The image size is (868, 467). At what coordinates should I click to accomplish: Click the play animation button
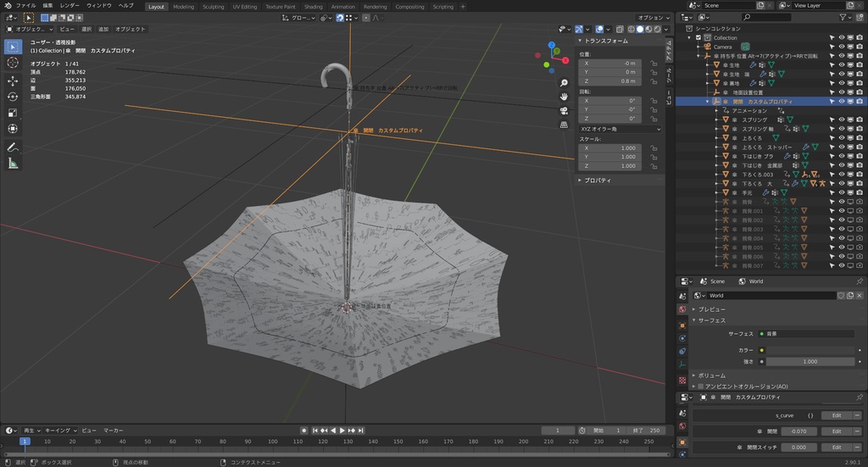(343, 431)
